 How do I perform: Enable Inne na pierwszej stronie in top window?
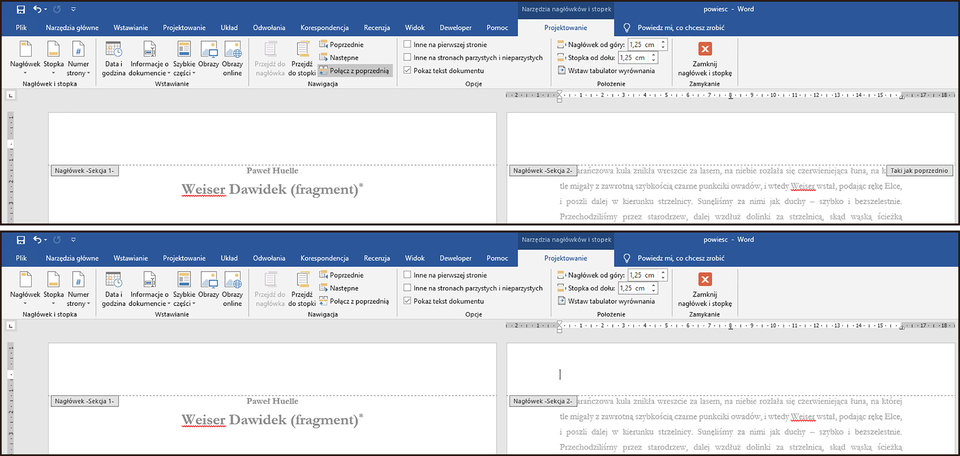click(x=407, y=45)
